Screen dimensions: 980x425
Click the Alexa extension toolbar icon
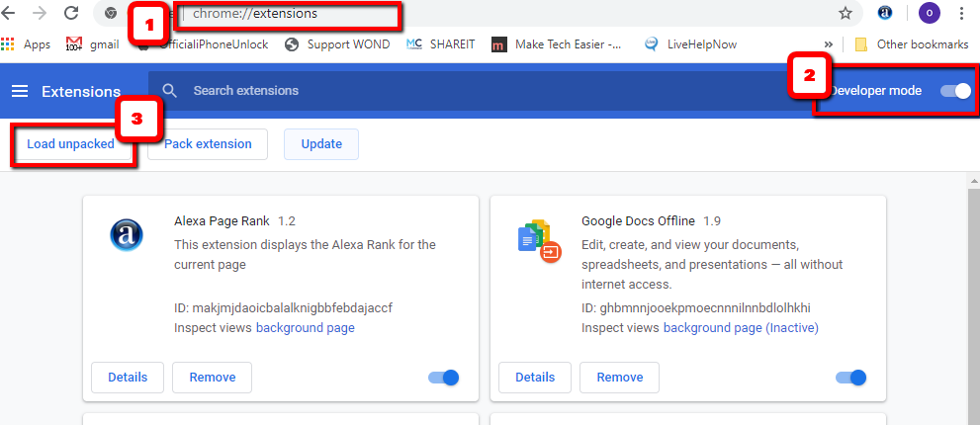click(886, 14)
